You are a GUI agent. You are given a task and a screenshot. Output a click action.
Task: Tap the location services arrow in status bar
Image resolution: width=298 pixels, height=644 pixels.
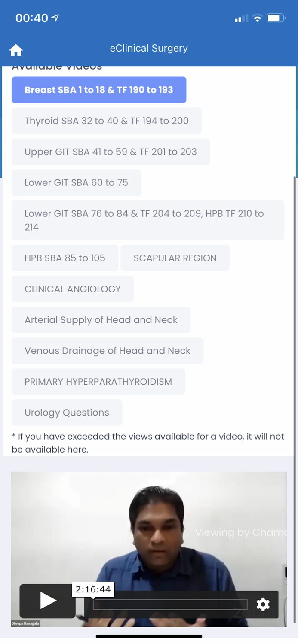[53, 18]
